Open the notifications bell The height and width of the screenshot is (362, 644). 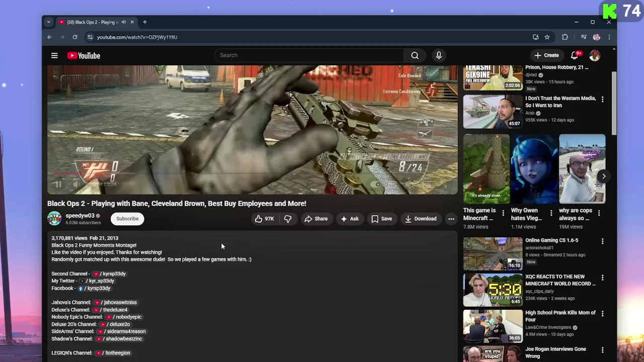coord(575,55)
